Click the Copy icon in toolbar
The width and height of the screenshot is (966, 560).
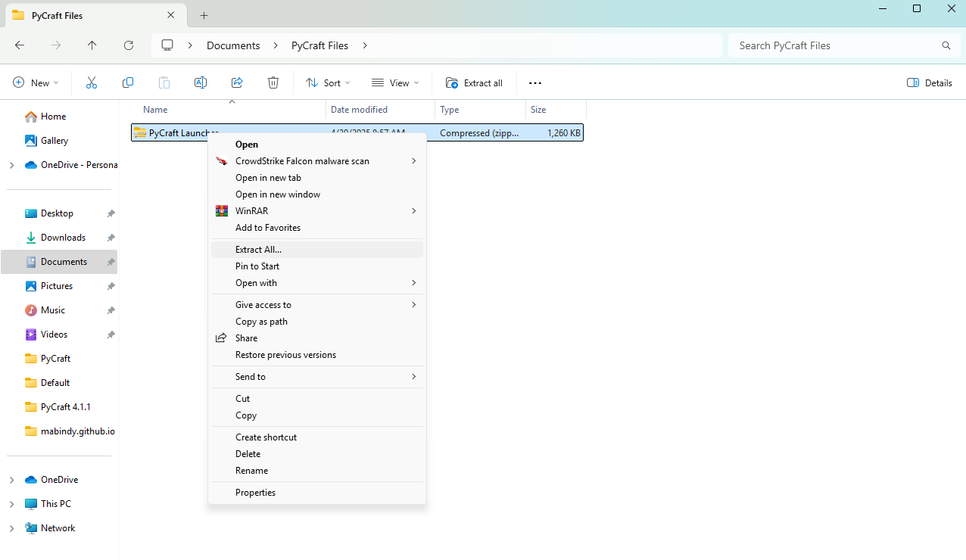tap(128, 82)
